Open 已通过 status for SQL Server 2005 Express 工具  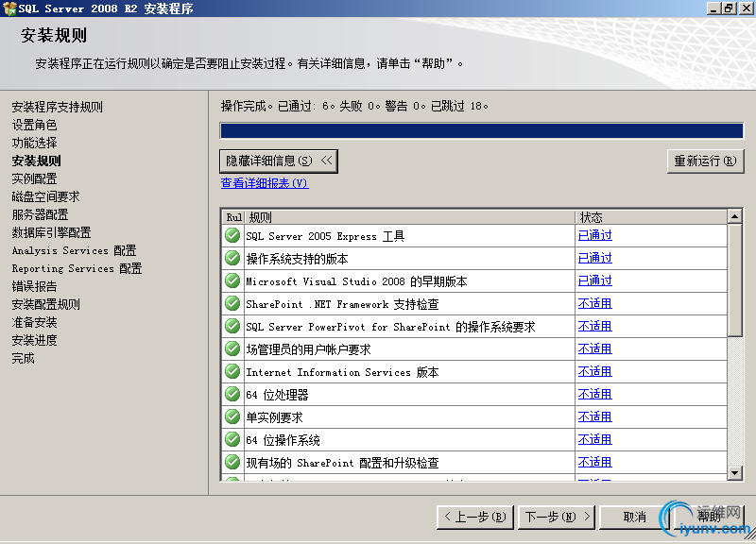pos(595,235)
